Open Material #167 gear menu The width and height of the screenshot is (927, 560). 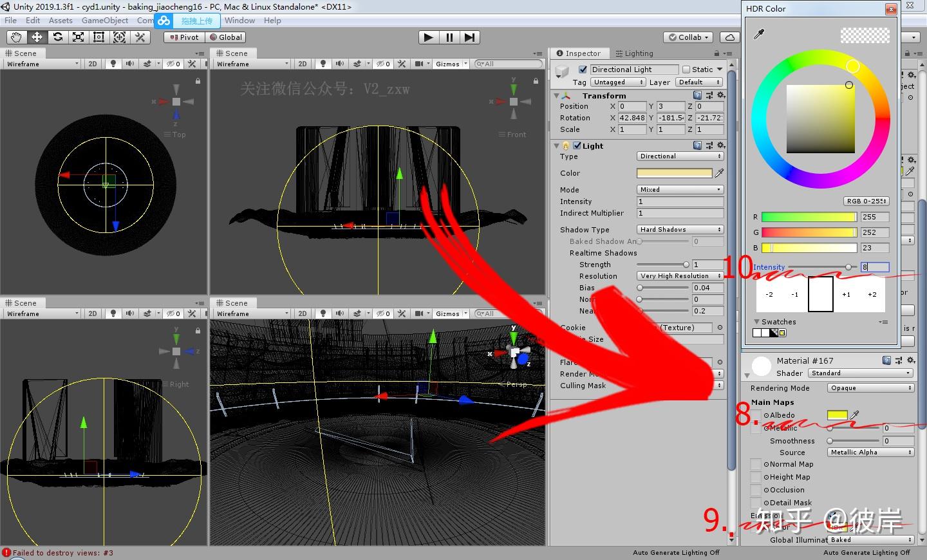pyautogui.click(x=910, y=360)
